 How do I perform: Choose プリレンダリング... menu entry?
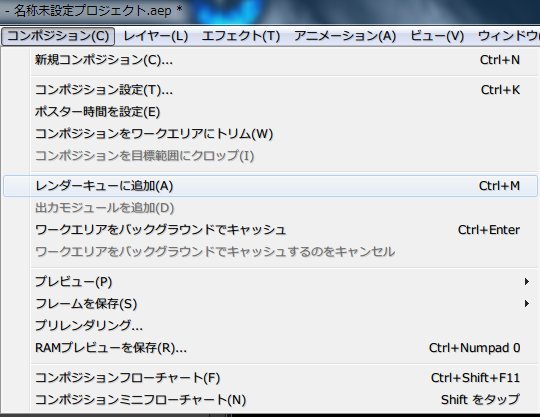point(270,325)
